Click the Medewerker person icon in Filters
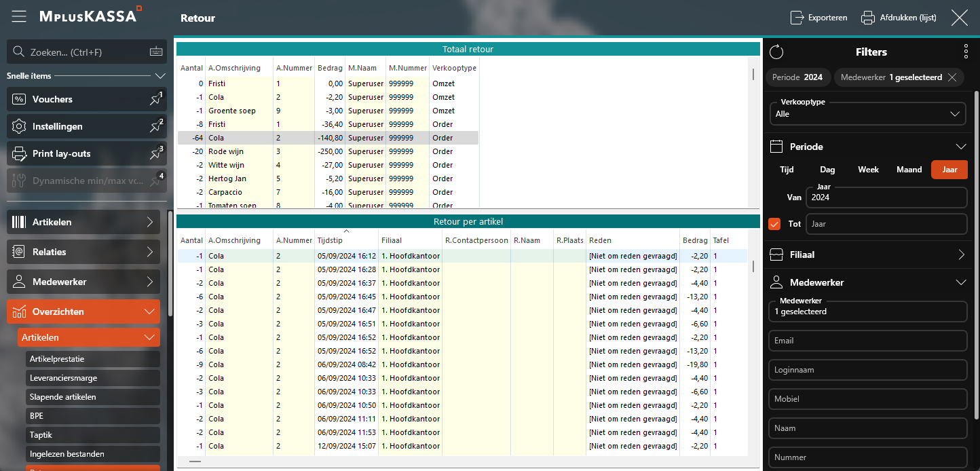 point(777,282)
